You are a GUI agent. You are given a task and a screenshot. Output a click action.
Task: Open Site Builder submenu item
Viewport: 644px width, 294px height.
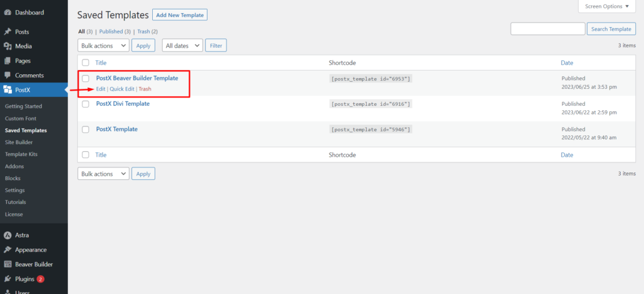(19, 142)
